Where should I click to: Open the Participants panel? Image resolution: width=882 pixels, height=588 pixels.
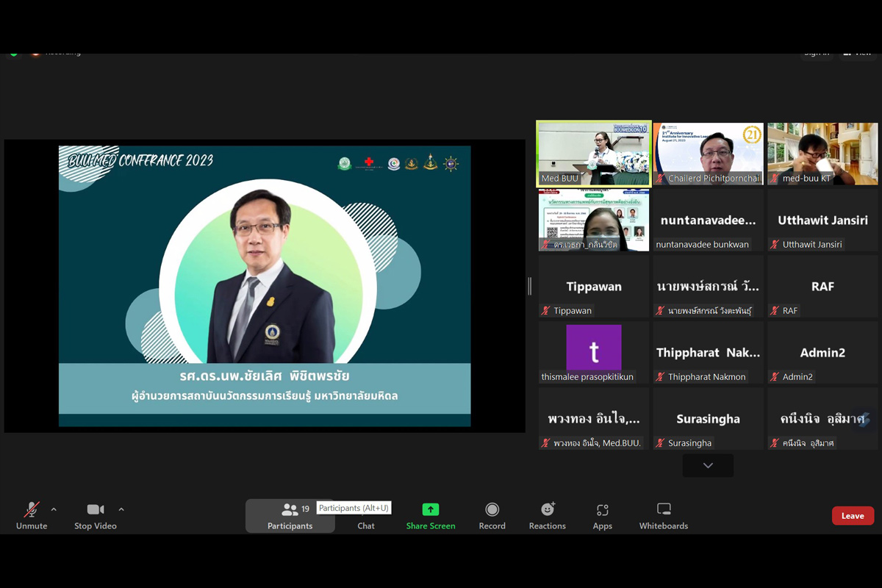coord(290,516)
